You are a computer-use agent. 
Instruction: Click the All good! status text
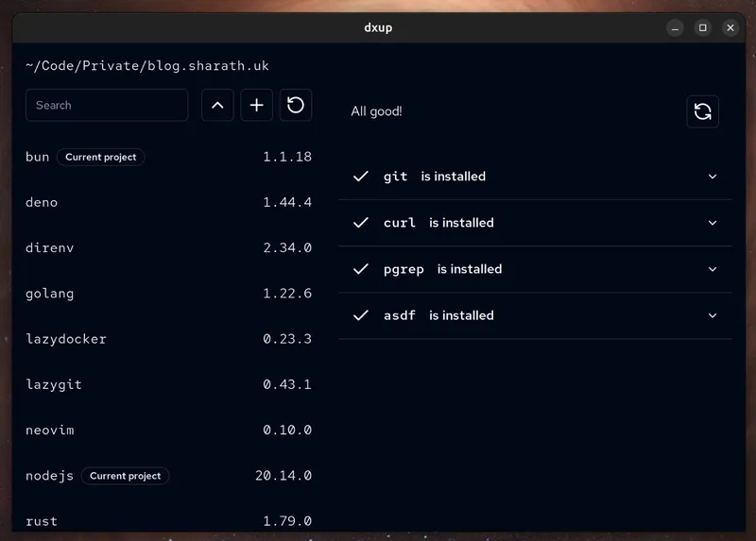pyautogui.click(x=376, y=111)
